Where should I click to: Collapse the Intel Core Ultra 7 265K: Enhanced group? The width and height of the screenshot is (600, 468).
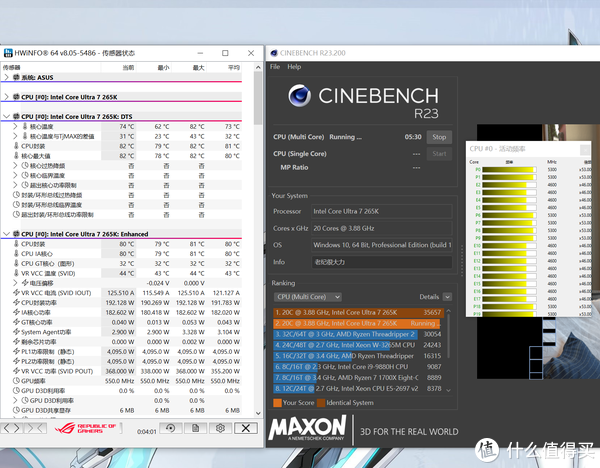coord(6,234)
